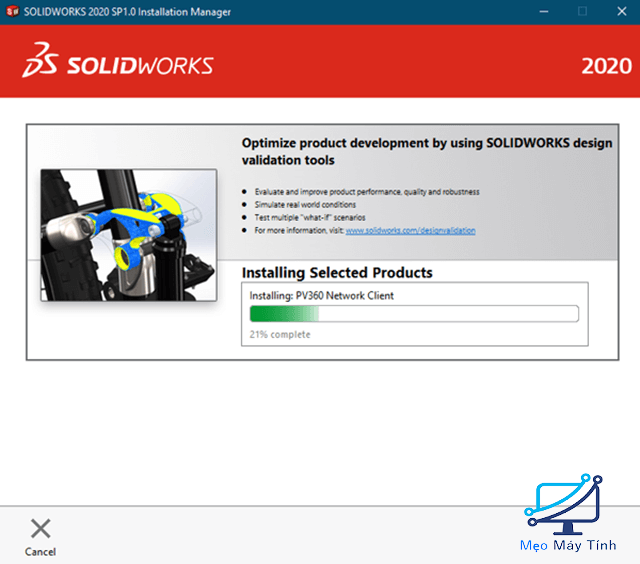This screenshot has width=640, height=564.
Task: Click 'Evaluate and improve product performance' bullet
Action: pyautogui.click(x=367, y=192)
